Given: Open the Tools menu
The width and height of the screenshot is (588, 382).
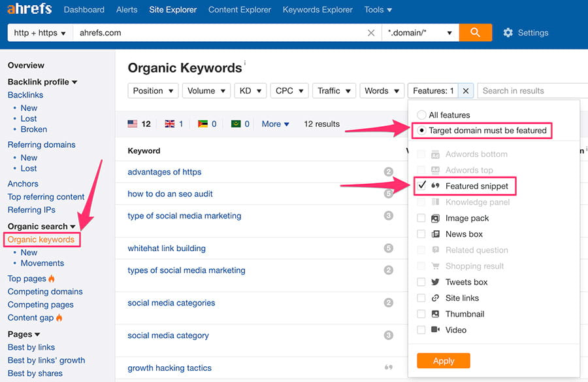Looking at the screenshot, I should 378,10.
